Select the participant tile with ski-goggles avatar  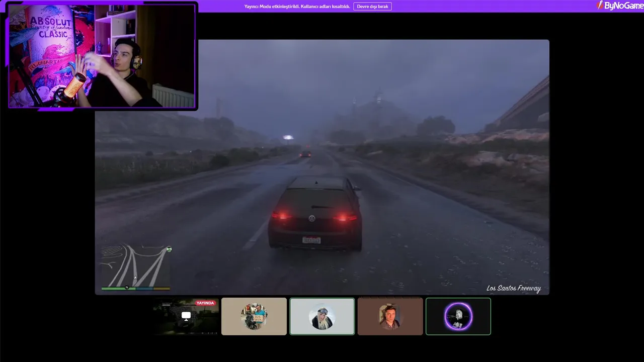[x=322, y=316]
